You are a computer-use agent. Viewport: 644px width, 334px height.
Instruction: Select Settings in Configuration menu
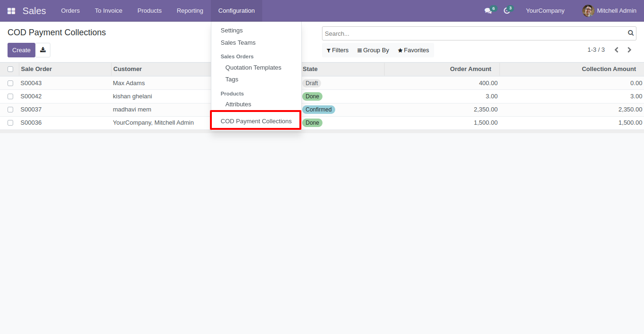point(256,31)
